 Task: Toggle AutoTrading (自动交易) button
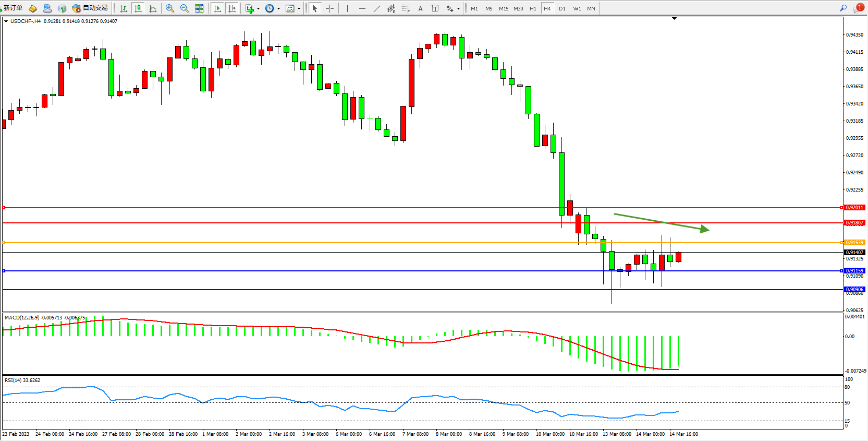tap(90, 8)
